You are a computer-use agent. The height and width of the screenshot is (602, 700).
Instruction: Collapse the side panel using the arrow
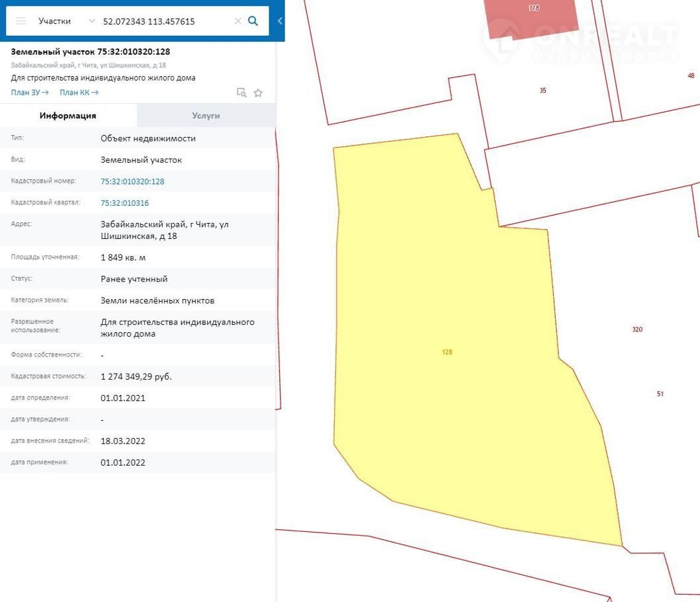pos(280,21)
